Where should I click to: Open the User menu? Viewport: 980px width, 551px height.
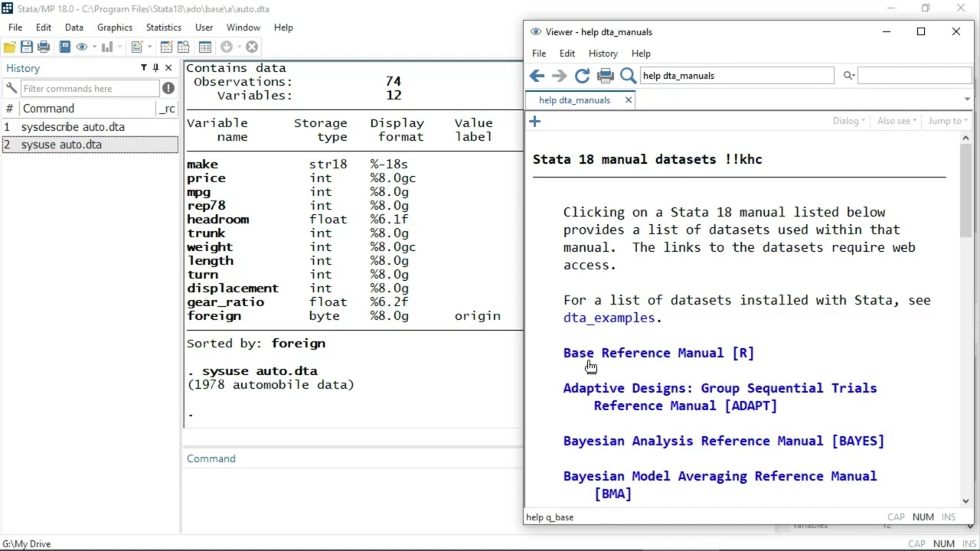[x=204, y=27]
